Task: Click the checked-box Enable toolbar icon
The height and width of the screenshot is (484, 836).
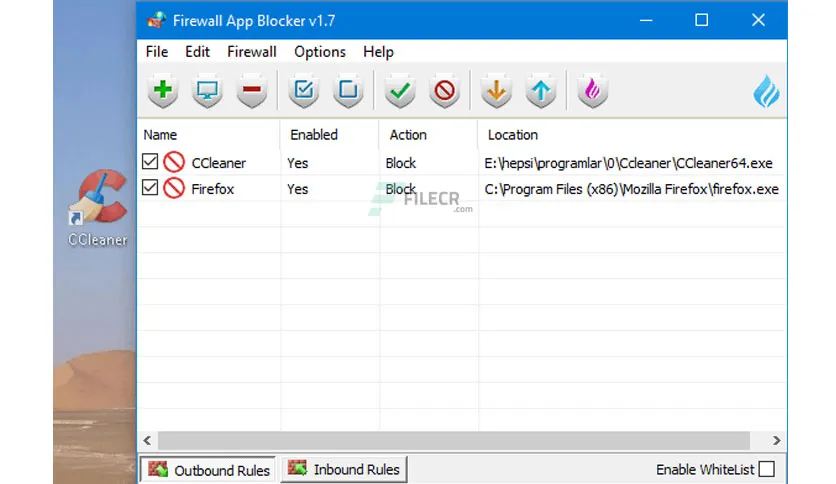Action: click(x=304, y=90)
